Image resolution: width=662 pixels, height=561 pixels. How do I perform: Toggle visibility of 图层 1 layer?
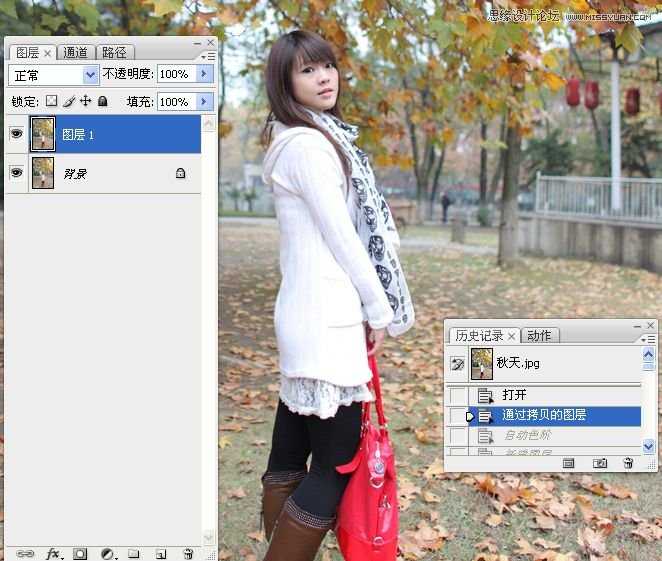[x=16, y=134]
